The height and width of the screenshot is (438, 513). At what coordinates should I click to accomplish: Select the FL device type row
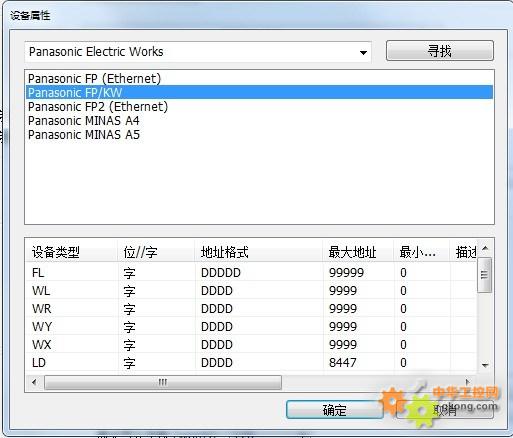tap(251, 273)
